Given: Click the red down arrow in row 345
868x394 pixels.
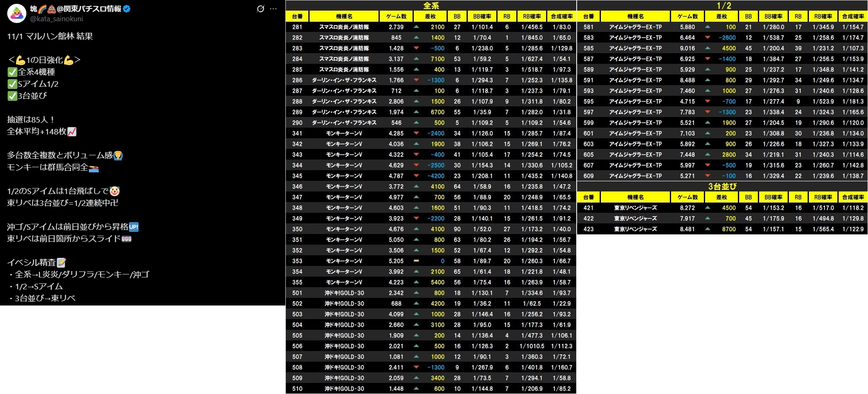Looking at the screenshot, I should [x=416, y=176].
